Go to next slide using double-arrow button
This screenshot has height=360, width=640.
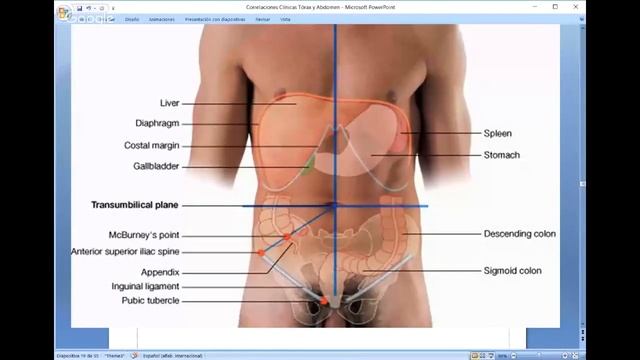coord(582,339)
